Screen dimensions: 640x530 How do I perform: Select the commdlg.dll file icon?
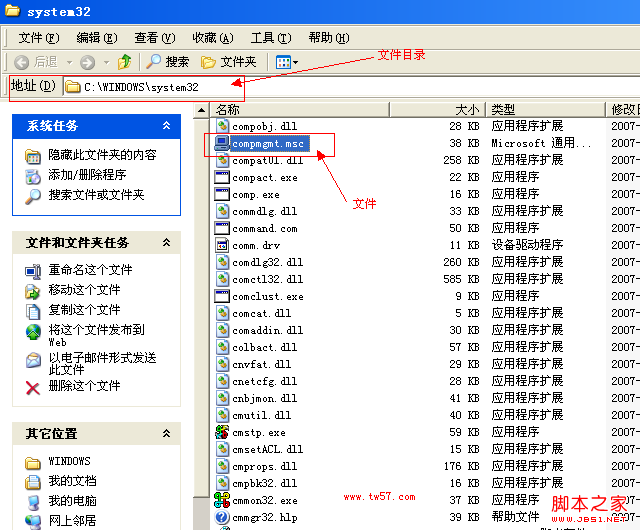pos(222,211)
